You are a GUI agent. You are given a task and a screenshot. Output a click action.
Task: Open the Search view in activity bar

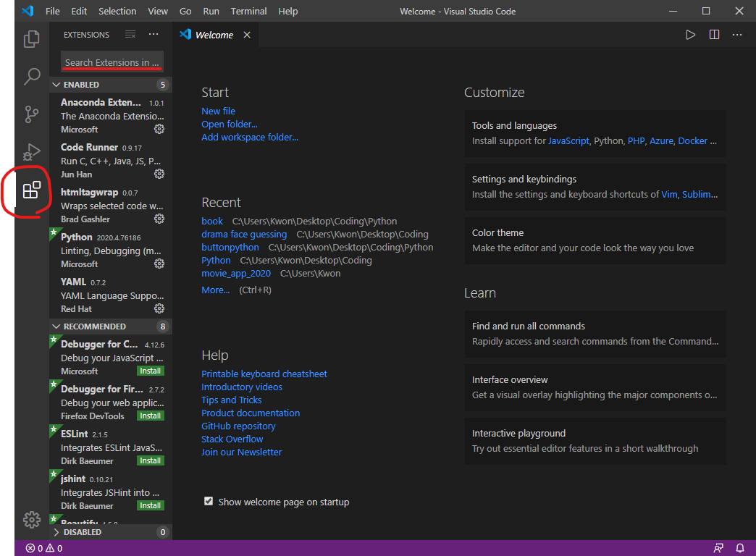[32, 76]
